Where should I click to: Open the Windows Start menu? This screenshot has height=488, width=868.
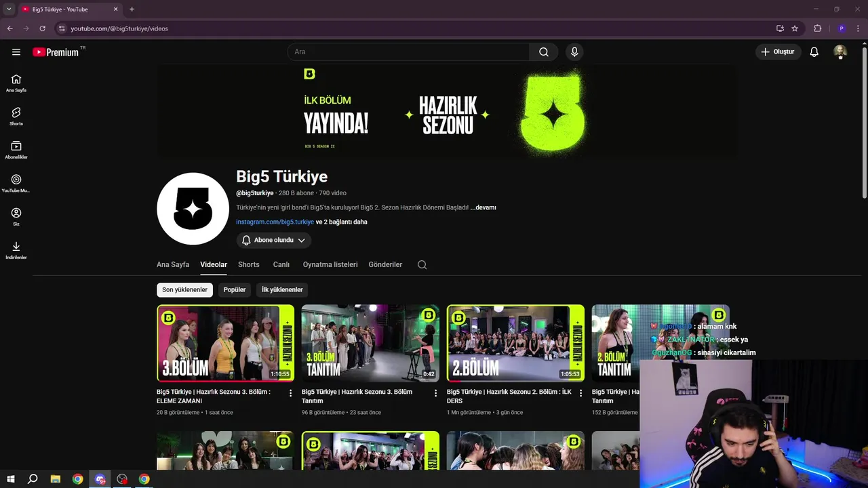pyautogui.click(x=11, y=479)
